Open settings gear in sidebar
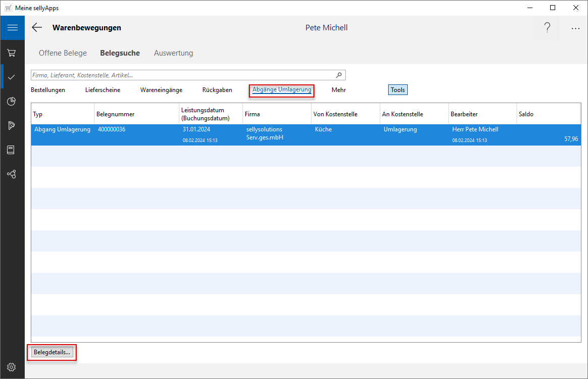 pyautogui.click(x=12, y=367)
